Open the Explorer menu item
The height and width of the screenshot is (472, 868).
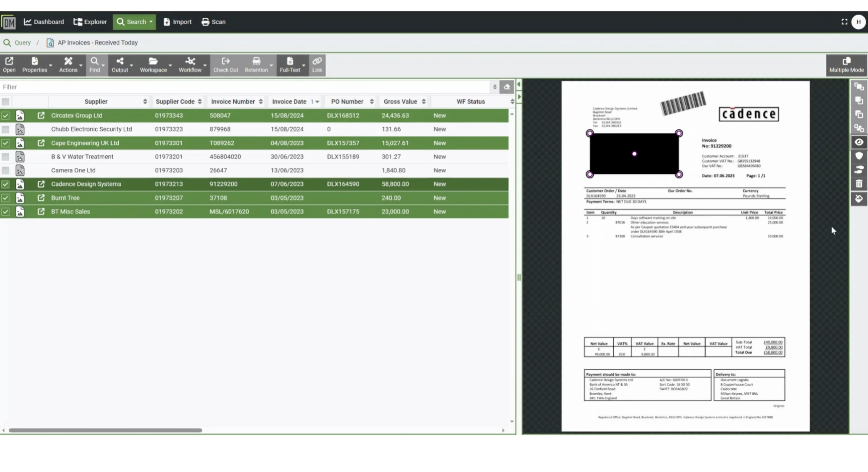[x=90, y=22]
